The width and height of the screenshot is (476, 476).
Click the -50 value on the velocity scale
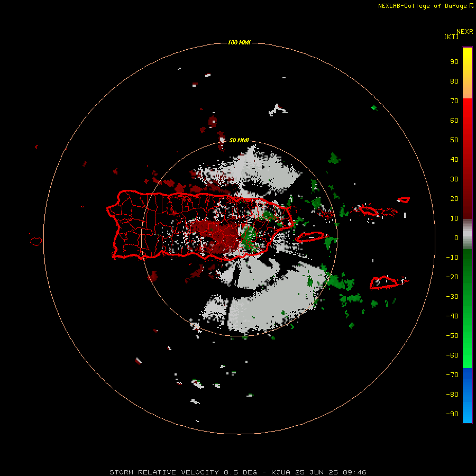point(452,336)
